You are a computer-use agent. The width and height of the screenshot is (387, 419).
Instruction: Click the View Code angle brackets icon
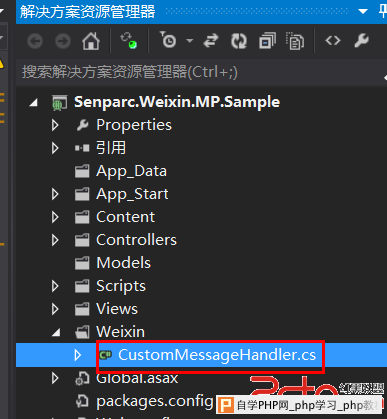pos(333,41)
